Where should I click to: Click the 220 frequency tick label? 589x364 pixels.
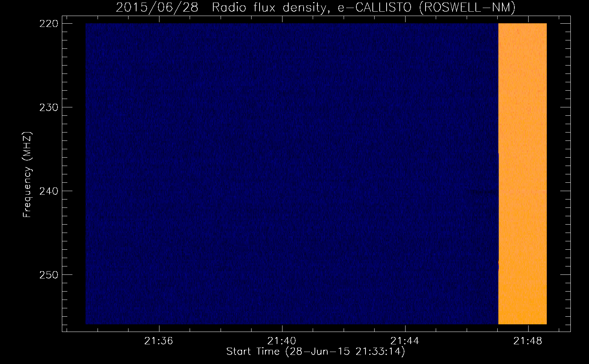(x=48, y=24)
